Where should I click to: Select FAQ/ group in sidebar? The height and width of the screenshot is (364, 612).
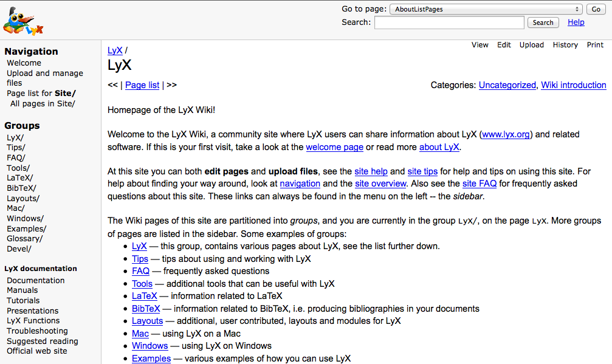[x=16, y=157]
